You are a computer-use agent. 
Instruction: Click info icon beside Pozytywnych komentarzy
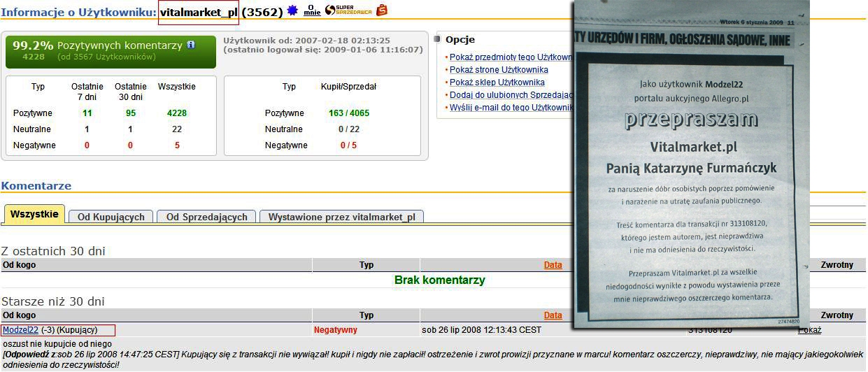[x=191, y=45]
